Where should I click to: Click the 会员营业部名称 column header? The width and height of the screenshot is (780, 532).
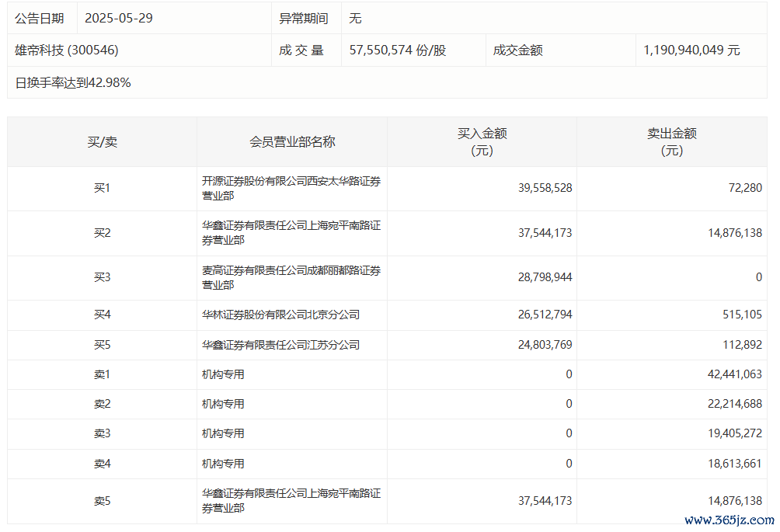click(x=292, y=142)
